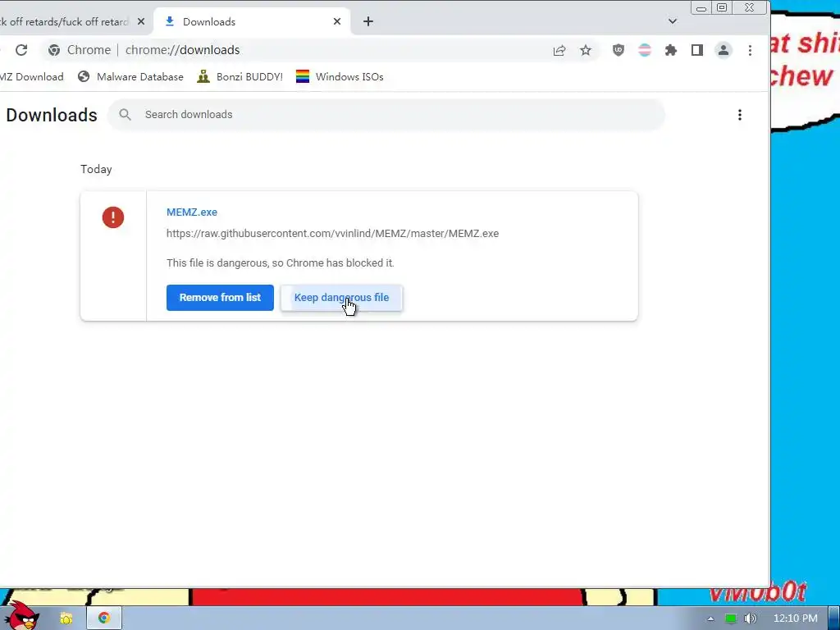Click the Downloads page heading

point(52,115)
